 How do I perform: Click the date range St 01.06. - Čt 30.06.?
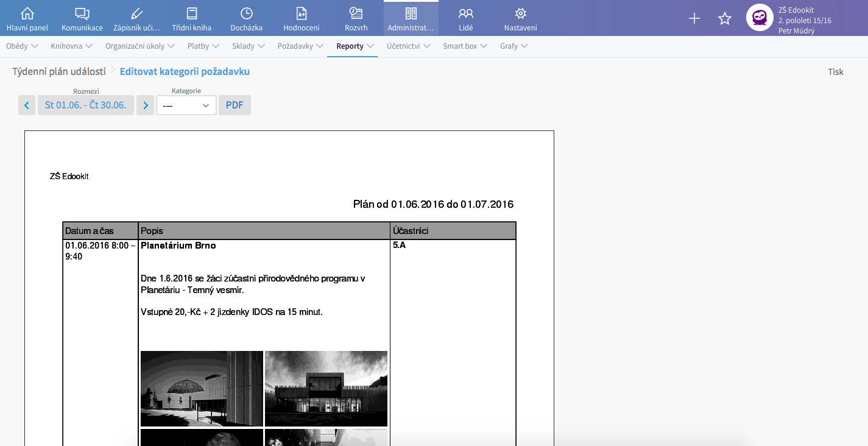click(x=86, y=105)
